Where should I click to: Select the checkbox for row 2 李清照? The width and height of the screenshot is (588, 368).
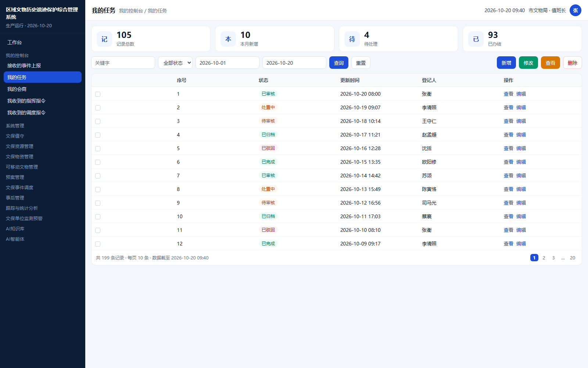coord(98,108)
